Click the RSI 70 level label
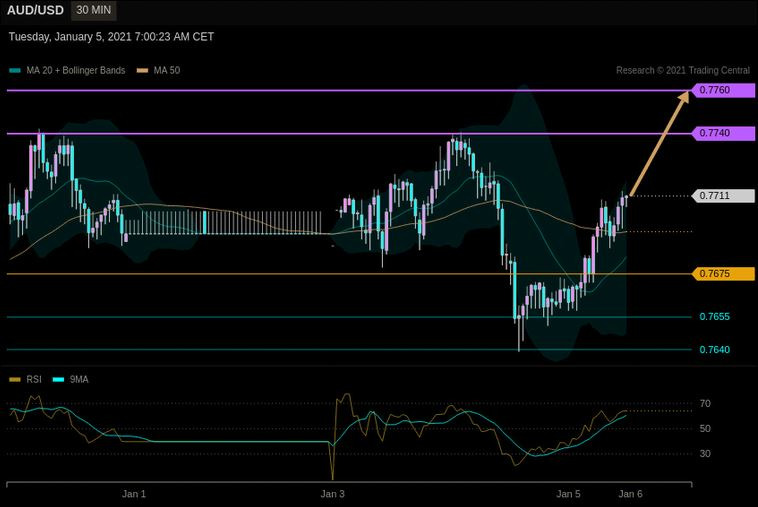 click(x=705, y=404)
